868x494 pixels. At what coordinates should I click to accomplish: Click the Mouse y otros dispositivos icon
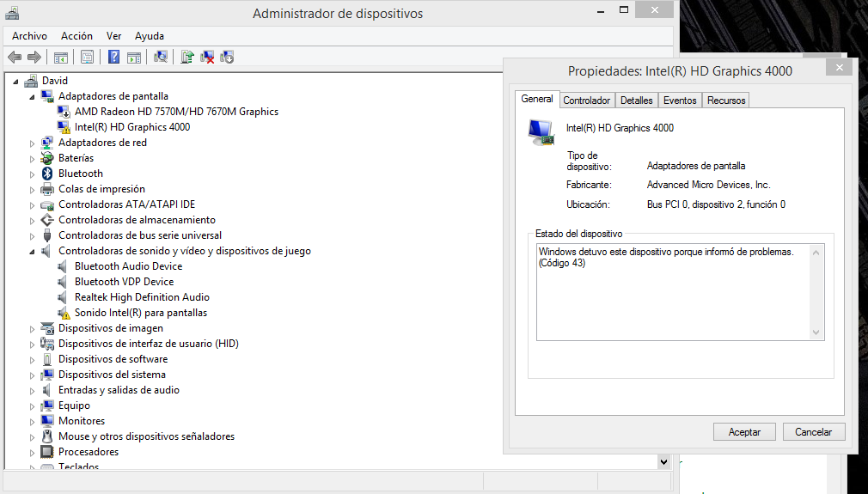(47, 436)
